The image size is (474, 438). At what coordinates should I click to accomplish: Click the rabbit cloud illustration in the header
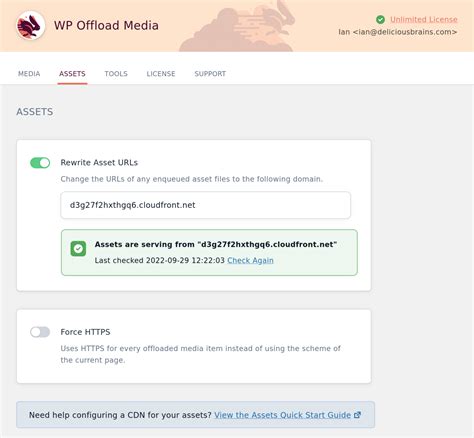[x=237, y=26]
